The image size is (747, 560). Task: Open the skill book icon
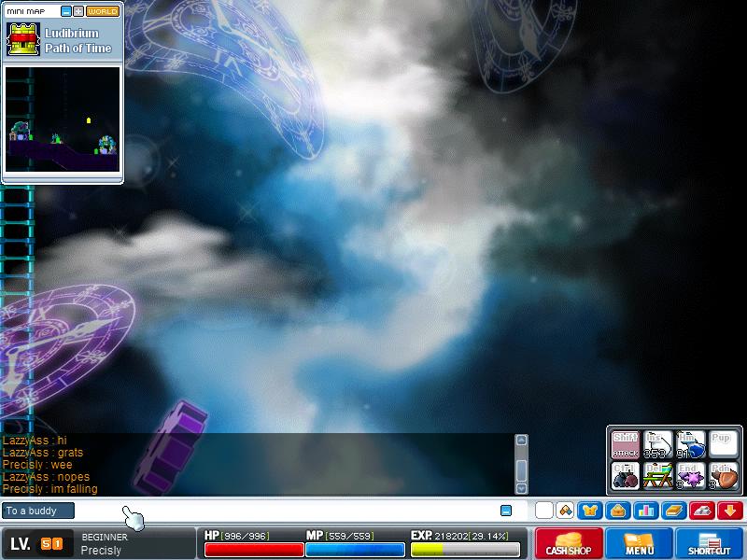point(674,511)
